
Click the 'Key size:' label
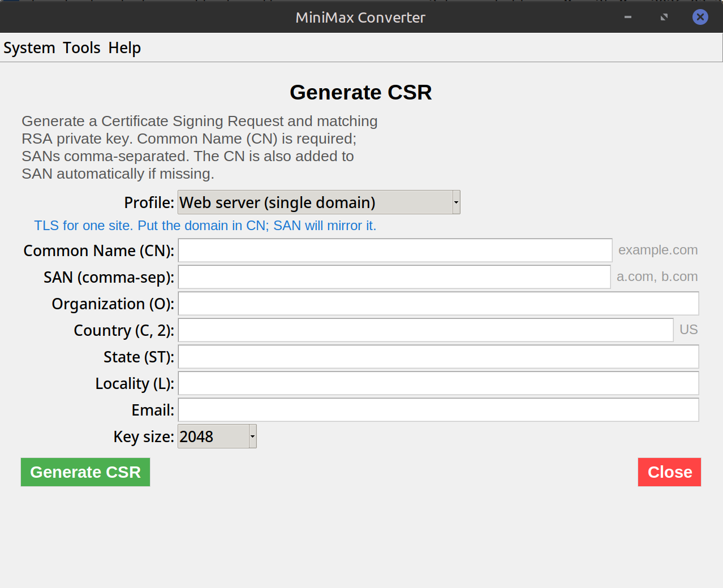[x=144, y=436]
